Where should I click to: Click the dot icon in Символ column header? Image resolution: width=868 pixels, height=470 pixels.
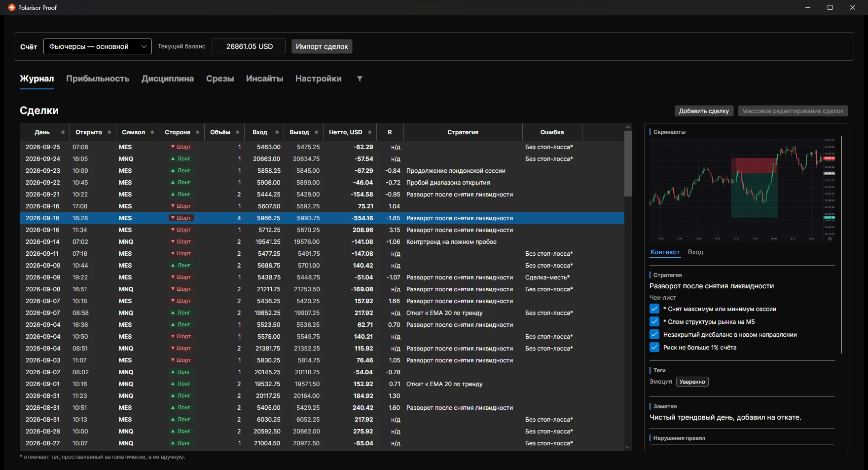point(152,132)
